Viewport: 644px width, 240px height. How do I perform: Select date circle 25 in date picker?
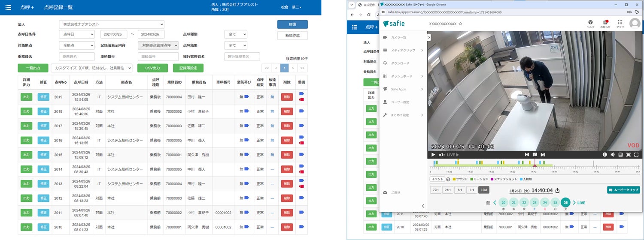[x=555, y=203]
